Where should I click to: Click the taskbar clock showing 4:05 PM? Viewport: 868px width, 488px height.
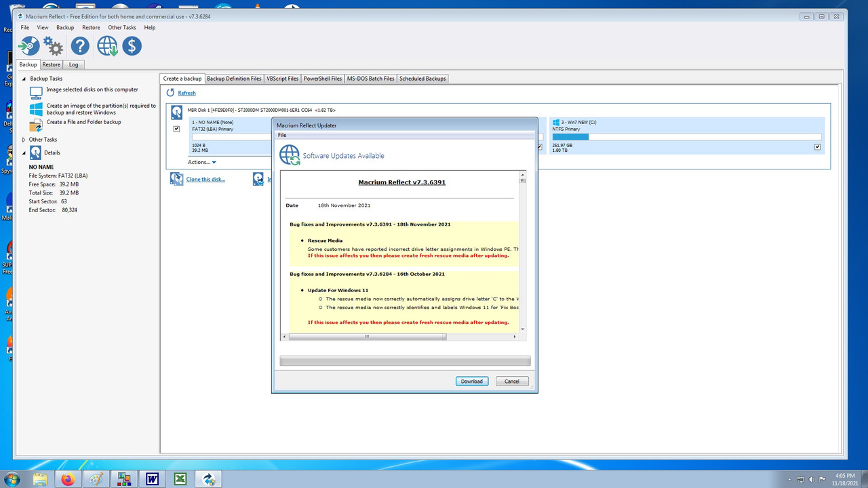[x=845, y=479]
